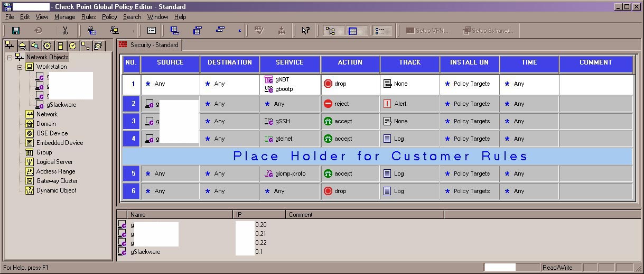Viewport: 644px width, 274px height.
Task: Click the gicmp-proto service in rule 5
Action: pyautogui.click(x=290, y=173)
